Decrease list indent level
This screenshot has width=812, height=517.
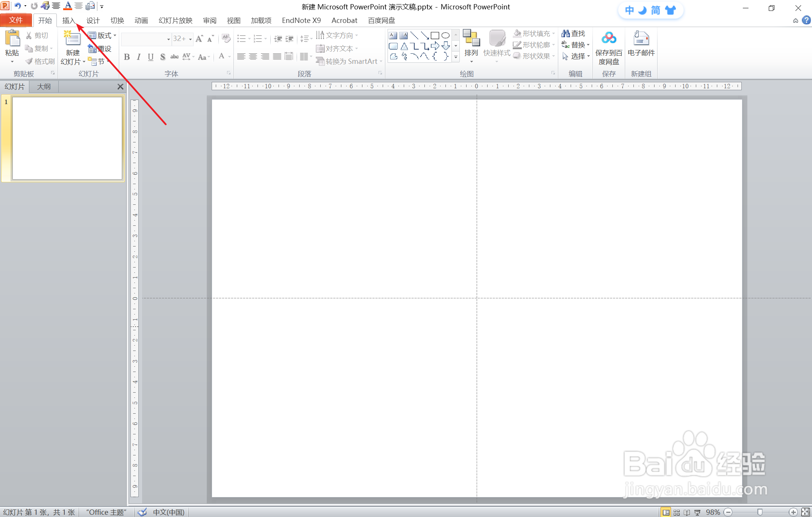(278, 39)
